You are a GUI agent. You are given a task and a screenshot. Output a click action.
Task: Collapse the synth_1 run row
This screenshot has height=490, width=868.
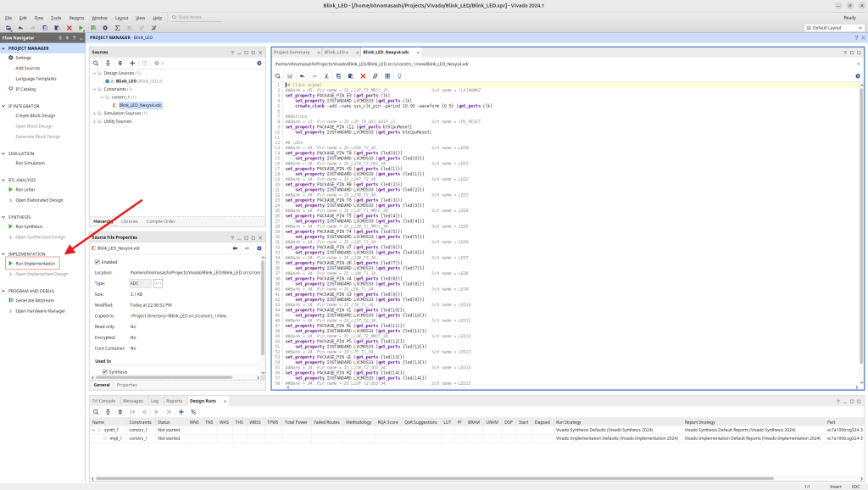click(95, 430)
